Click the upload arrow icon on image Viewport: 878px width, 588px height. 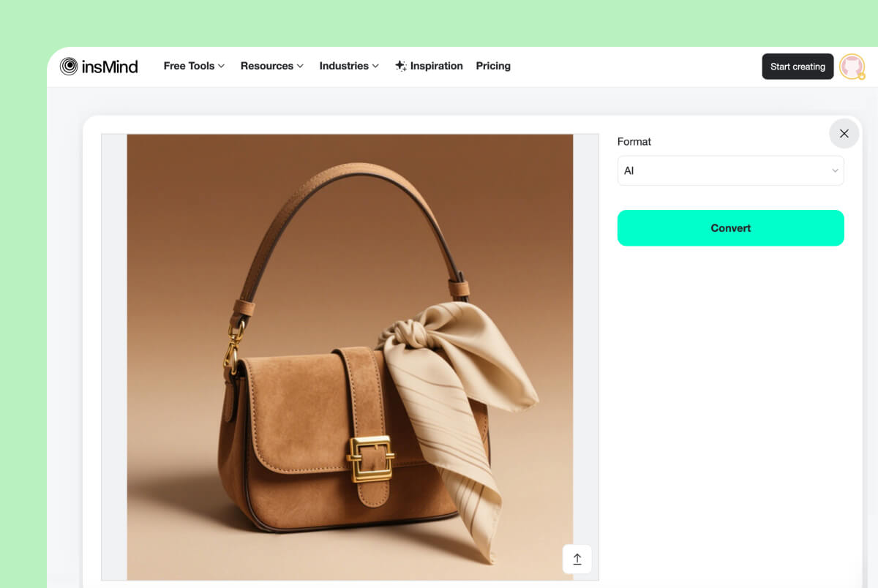[x=577, y=559]
